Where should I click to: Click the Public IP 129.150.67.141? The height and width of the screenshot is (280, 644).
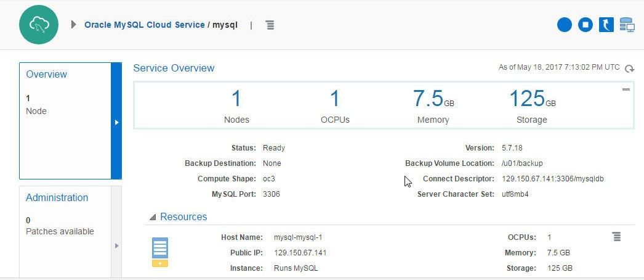point(300,253)
